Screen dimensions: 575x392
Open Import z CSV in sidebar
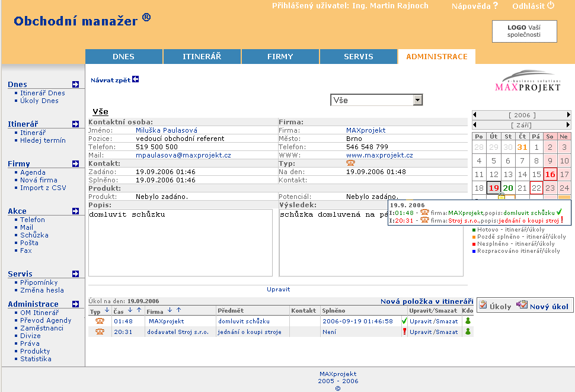43,188
